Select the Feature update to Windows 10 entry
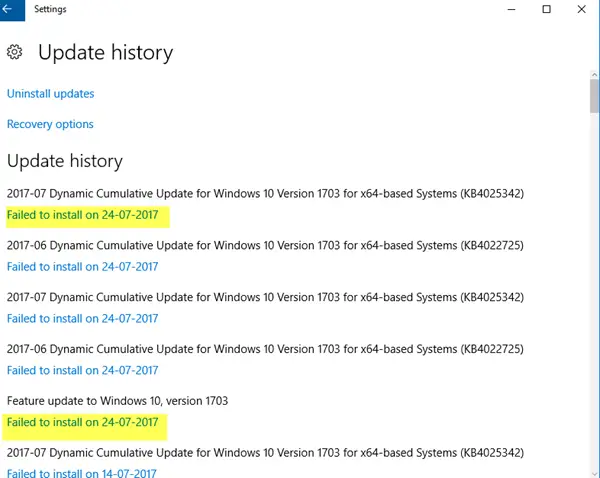600x478 pixels. (117, 401)
